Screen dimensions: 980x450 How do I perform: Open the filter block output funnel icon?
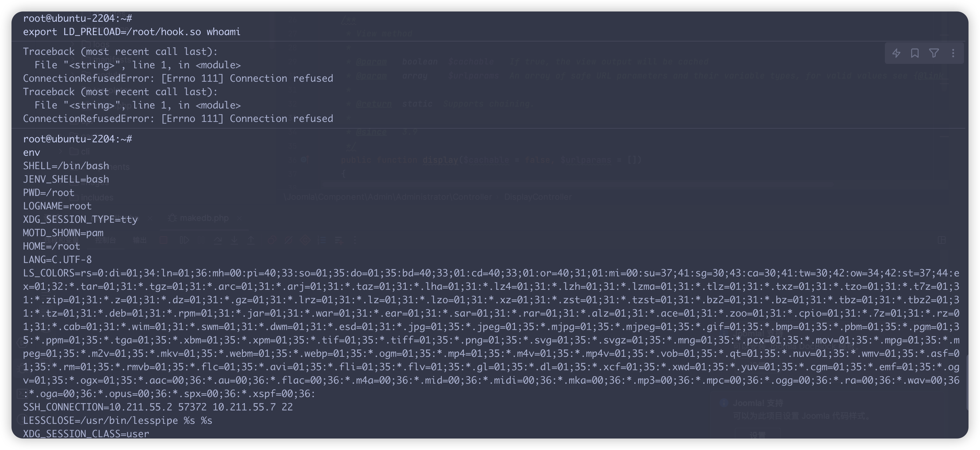(x=934, y=53)
